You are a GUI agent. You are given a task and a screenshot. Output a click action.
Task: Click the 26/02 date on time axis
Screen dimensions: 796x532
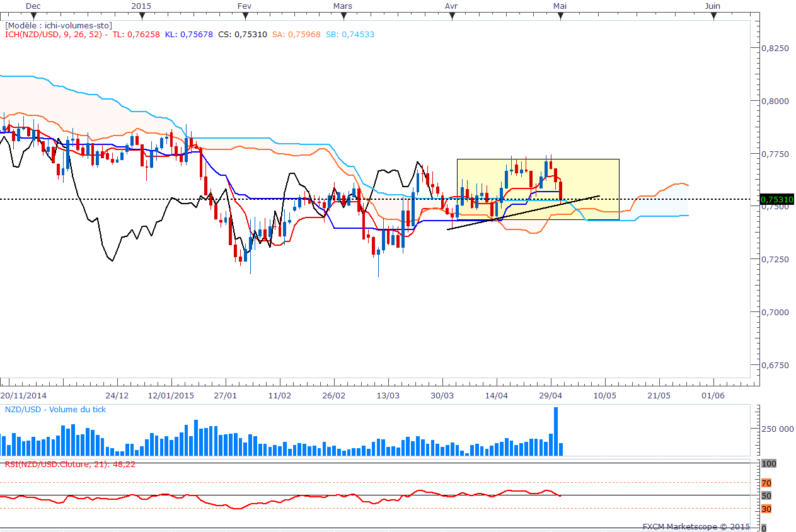coord(334,395)
